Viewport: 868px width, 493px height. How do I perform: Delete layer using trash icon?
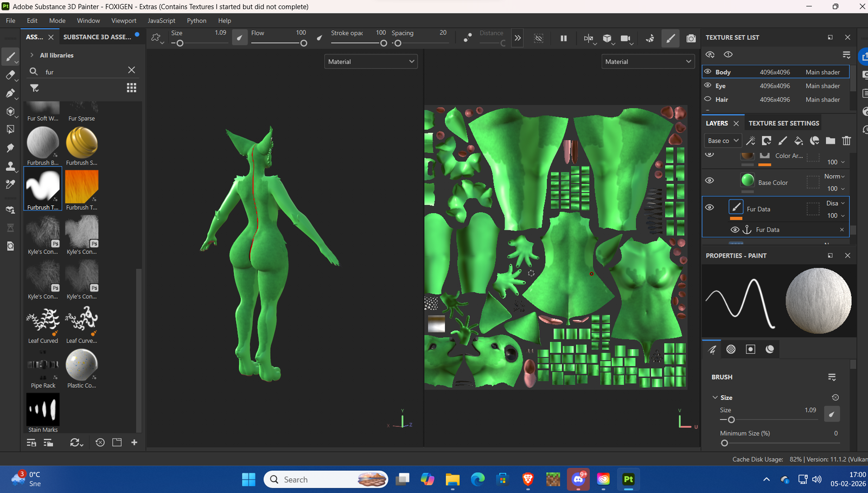[x=846, y=141]
